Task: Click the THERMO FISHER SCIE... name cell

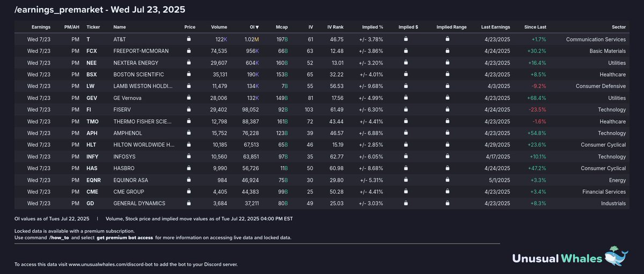Action: [x=142, y=121]
